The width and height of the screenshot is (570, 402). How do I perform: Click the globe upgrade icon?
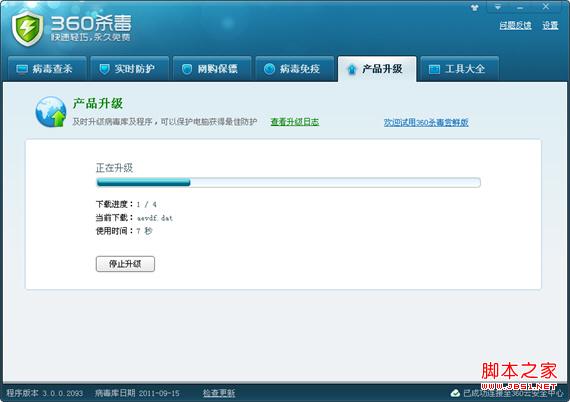pyautogui.click(x=51, y=112)
